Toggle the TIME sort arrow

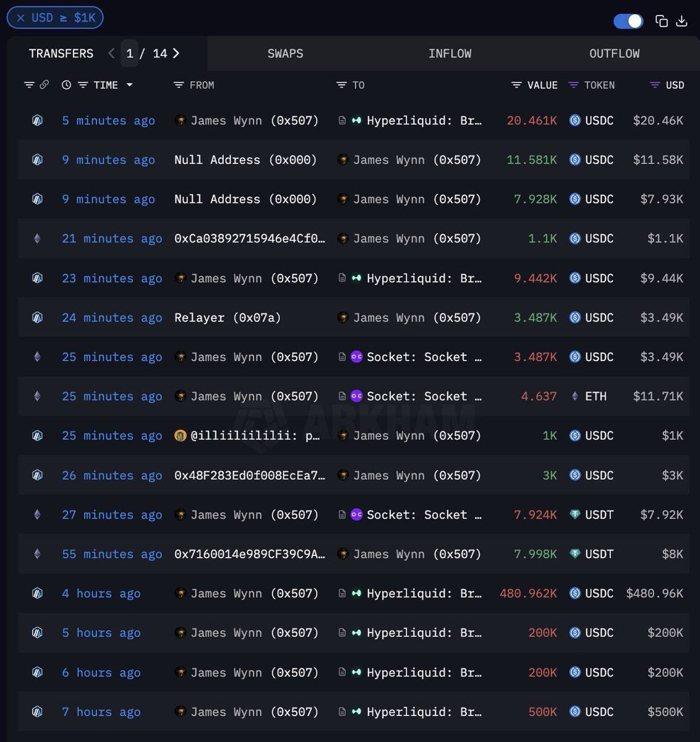[x=129, y=85]
